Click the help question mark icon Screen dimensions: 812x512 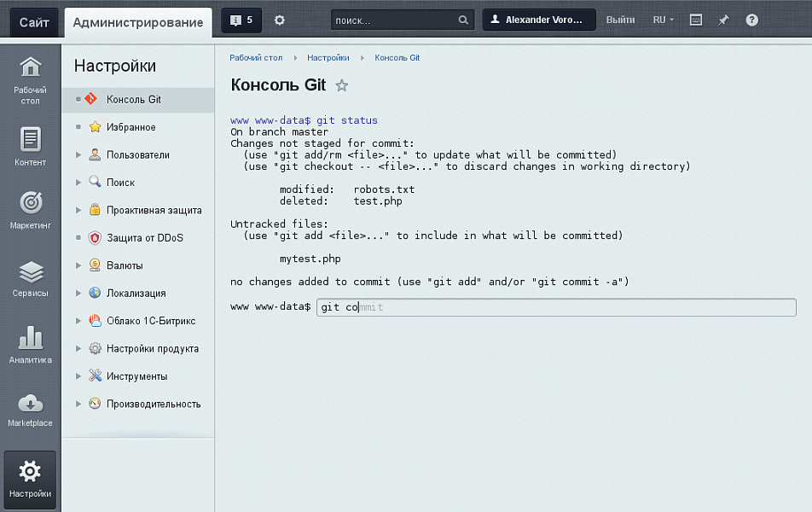coord(751,20)
